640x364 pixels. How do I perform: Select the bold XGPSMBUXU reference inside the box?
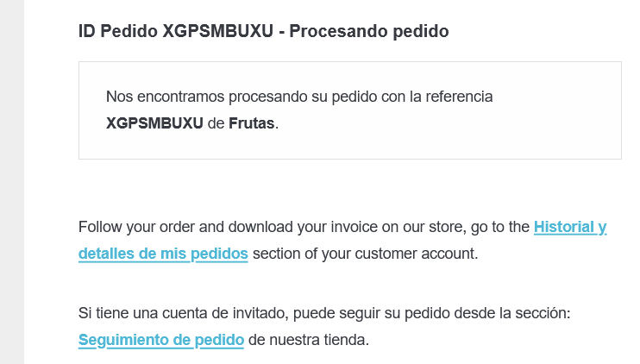click(154, 123)
